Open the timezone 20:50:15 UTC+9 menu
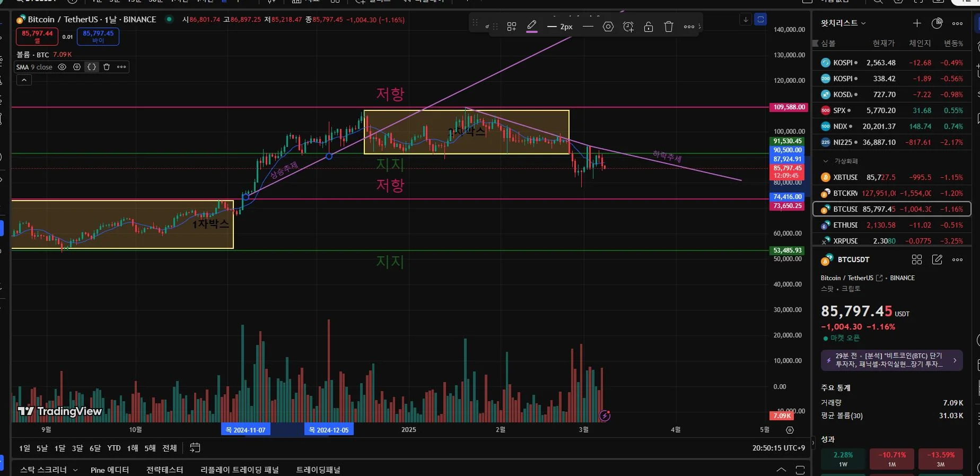Image resolution: width=980 pixels, height=476 pixels. (x=778, y=448)
